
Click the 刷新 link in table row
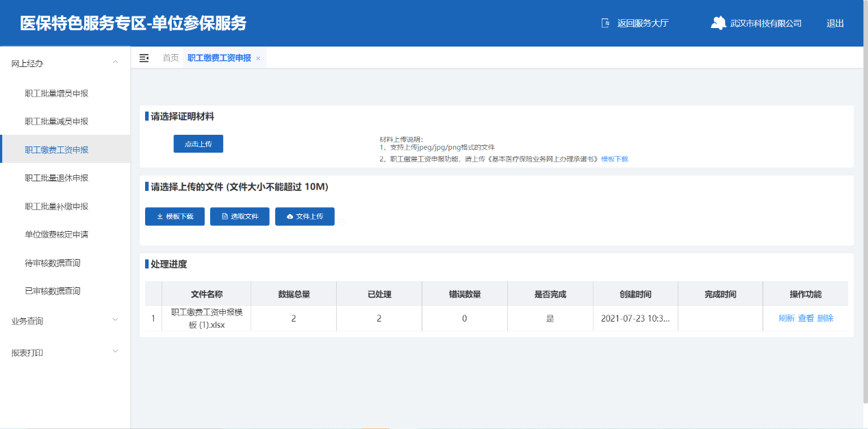(787, 318)
